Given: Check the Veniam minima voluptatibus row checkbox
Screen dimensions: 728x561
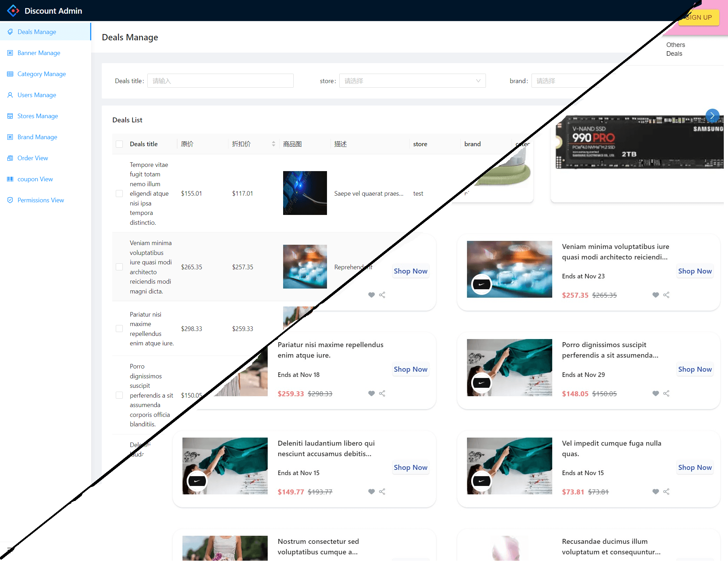Looking at the screenshot, I should pyautogui.click(x=119, y=267).
